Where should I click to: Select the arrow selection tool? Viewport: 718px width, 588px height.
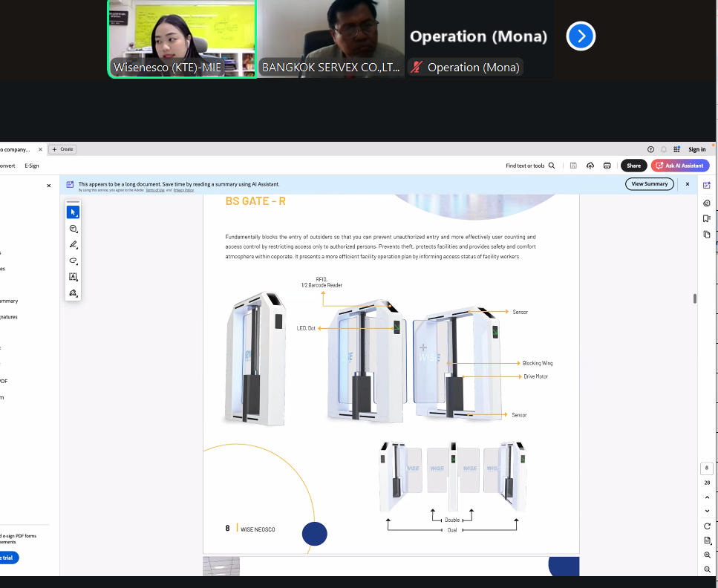(x=73, y=212)
